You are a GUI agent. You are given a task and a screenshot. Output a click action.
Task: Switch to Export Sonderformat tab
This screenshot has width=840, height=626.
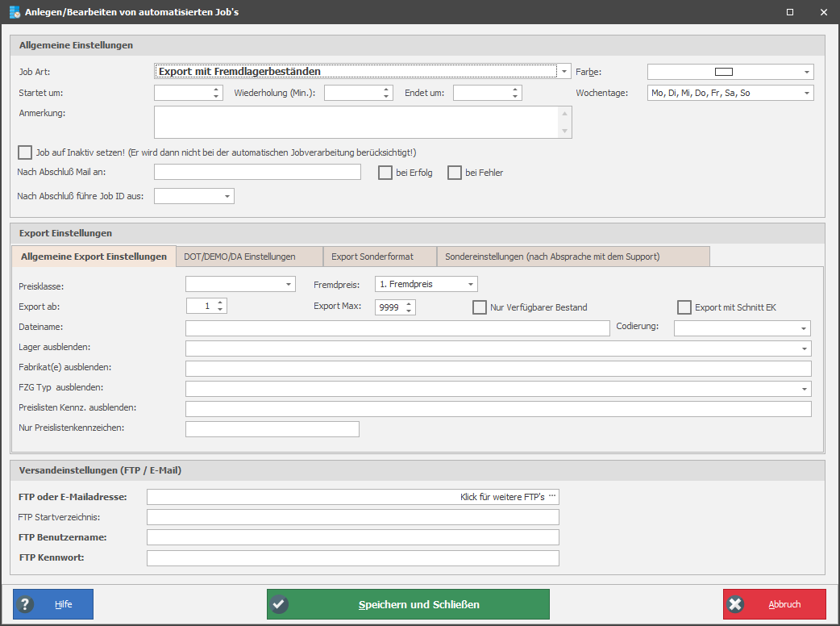point(380,257)
